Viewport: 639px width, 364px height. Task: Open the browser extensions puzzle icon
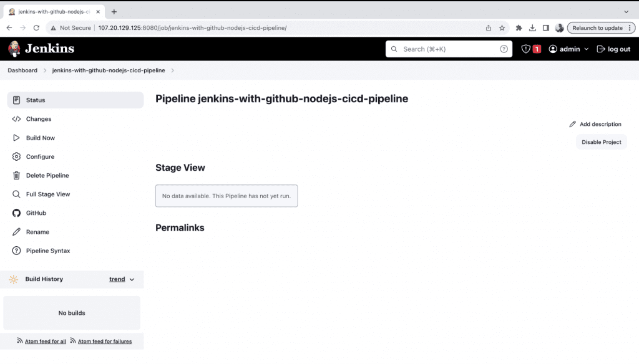point(519,27)
